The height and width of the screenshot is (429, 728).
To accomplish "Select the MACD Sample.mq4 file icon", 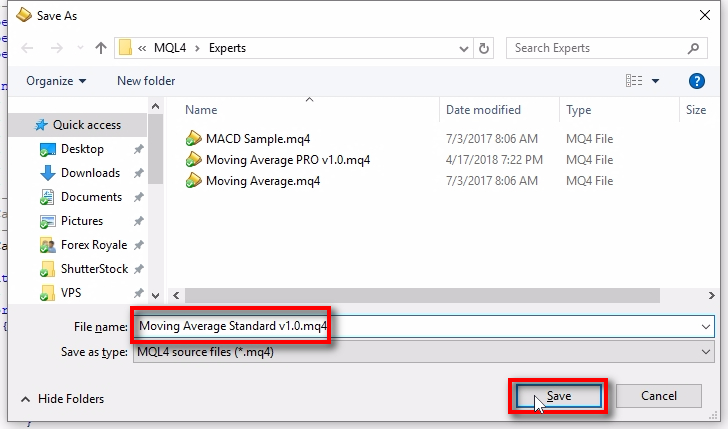I will coord(194,138).
